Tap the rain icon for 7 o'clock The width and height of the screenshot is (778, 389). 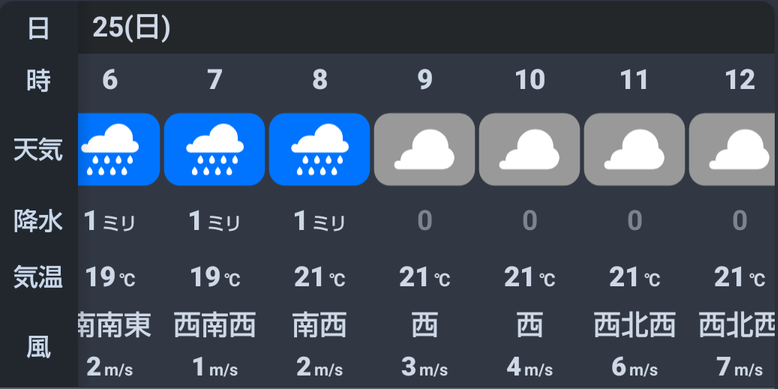click(x=214, y=149)
